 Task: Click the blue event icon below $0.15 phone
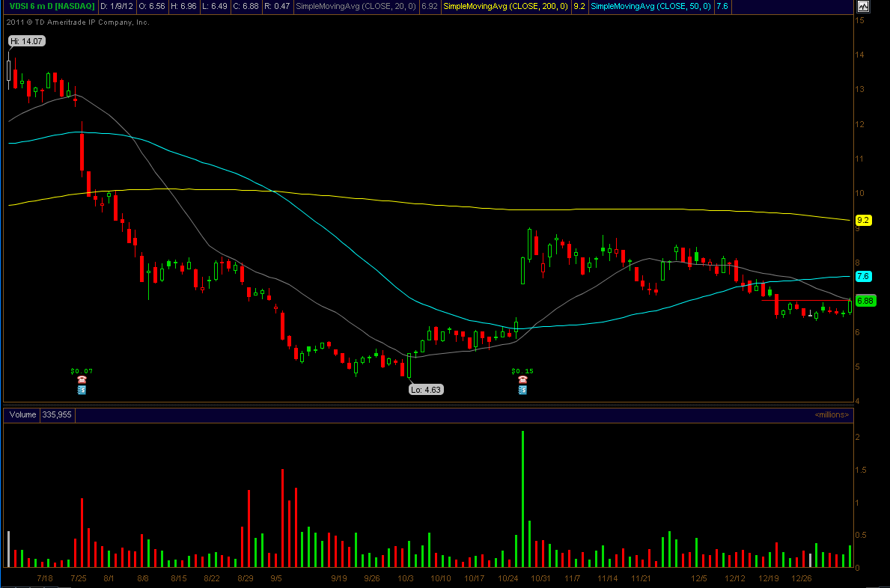[x=522, y=390]
